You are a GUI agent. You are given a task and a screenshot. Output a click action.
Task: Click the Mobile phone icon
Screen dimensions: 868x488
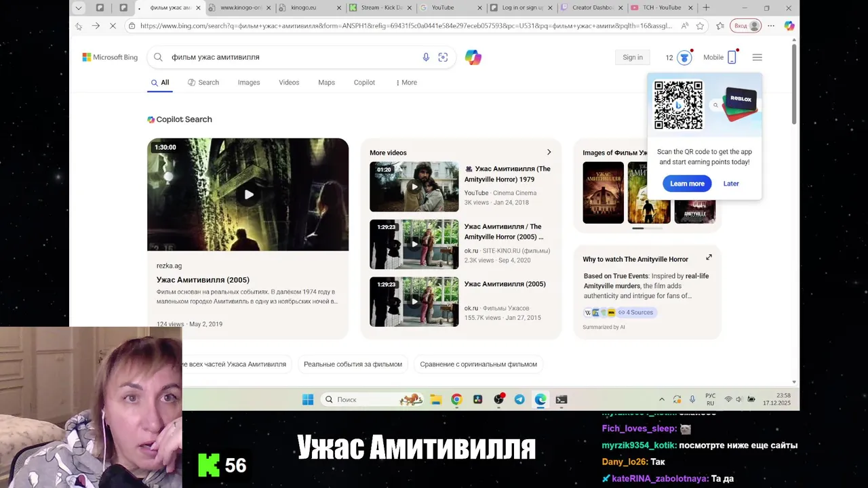[x=732, y=58]
